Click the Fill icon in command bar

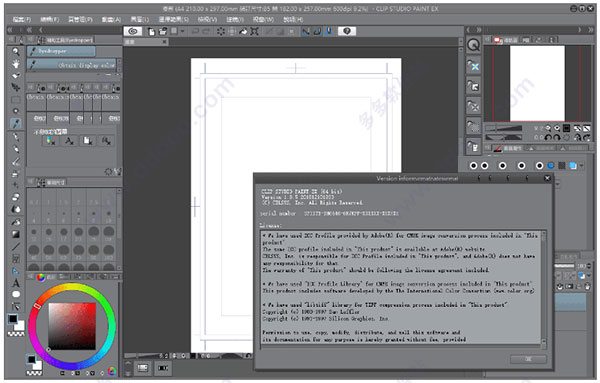243,31
